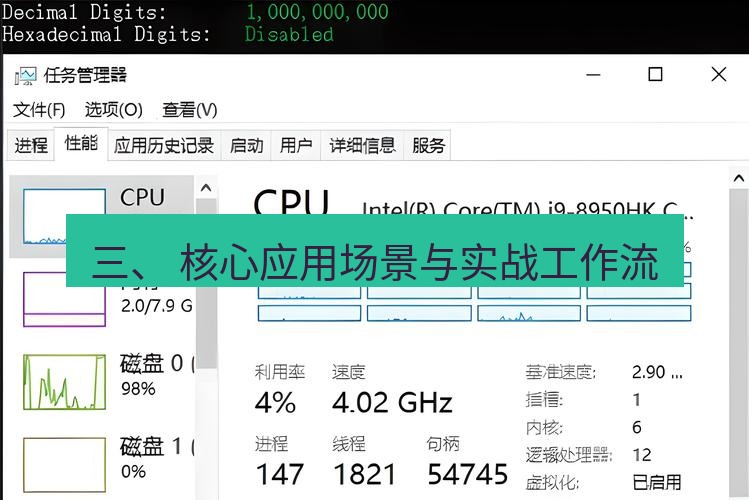The width and height of the screenshot is (749, 500).
Task: Click the 1,000,000,000 Decimal Digits value
Action: point(317,11)
